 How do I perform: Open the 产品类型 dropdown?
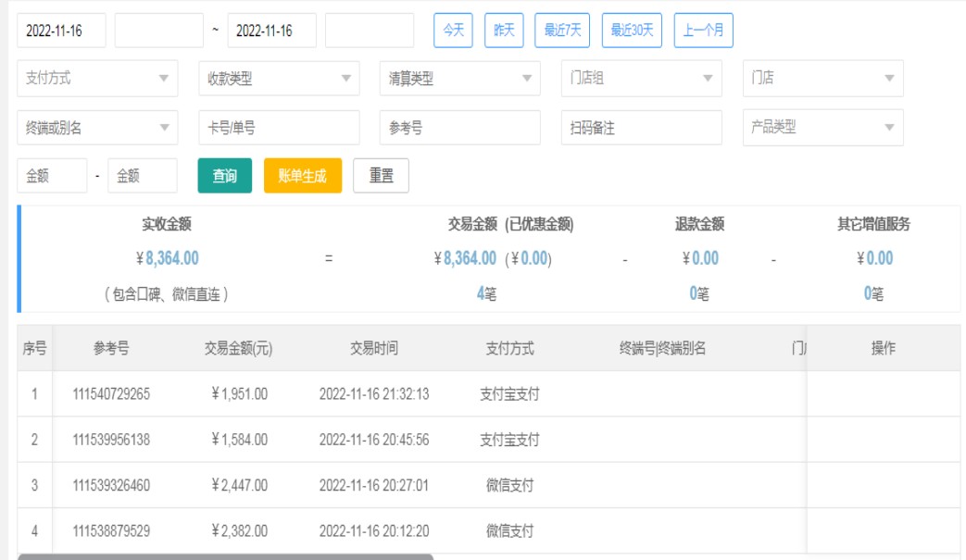click(x=822, y=128)
